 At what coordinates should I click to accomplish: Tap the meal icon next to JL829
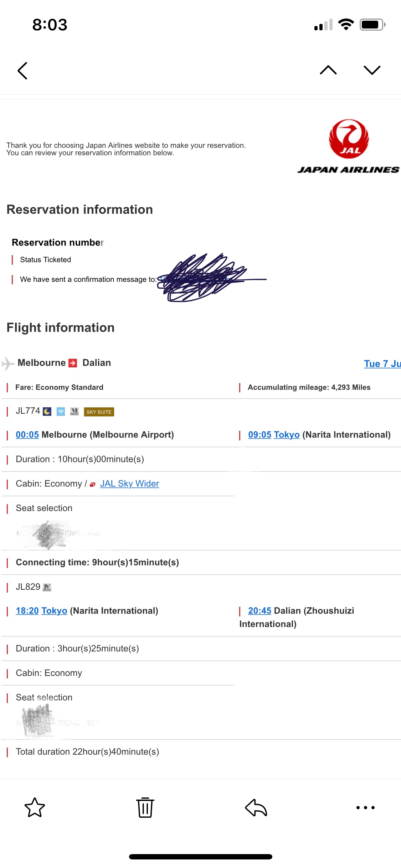(x=47, y=587)
